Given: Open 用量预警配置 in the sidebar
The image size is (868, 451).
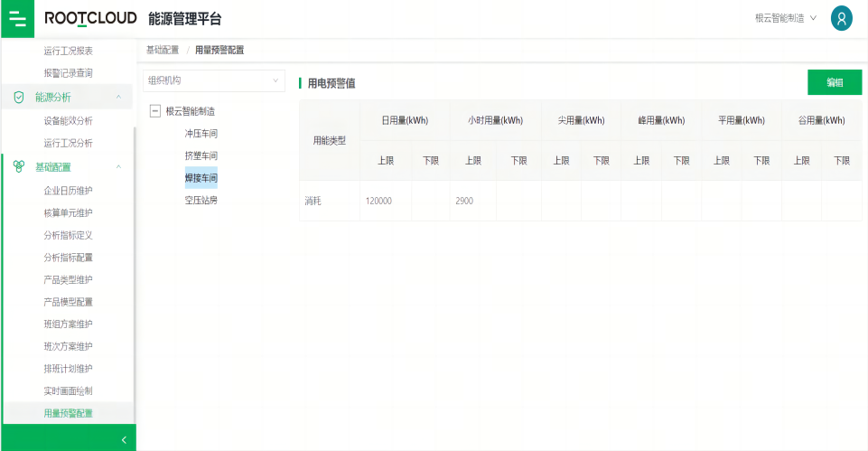Looking at the screenshot, I should pos(68,414).
